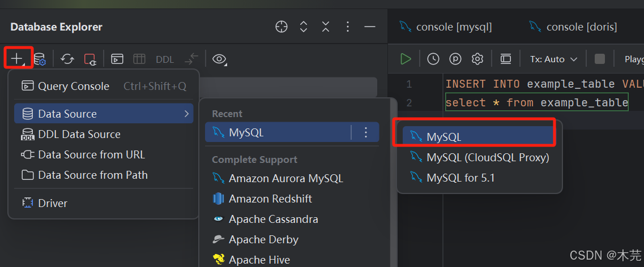Click the Apache Derby hat icon
This screenshot has height=267, width=644.
click(x=218, y=239)
